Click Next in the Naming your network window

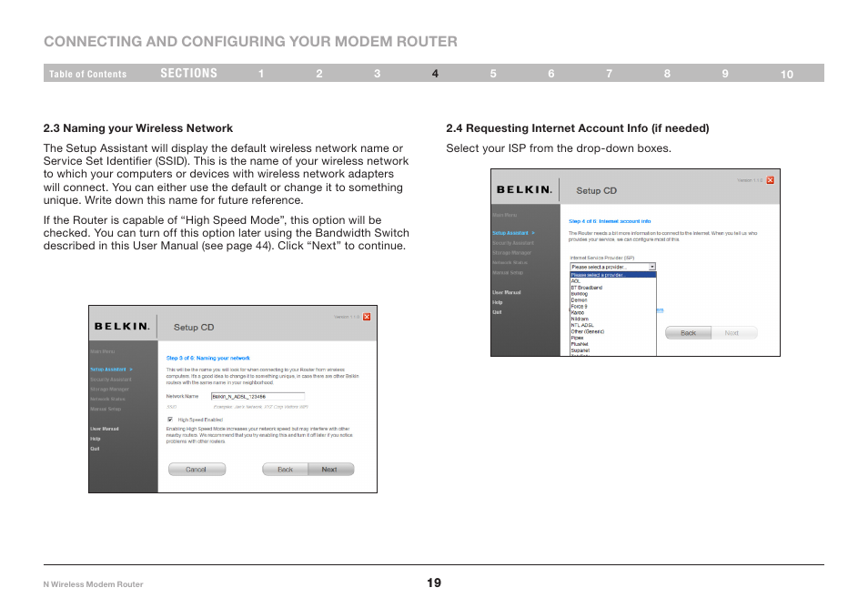point(330,469)
